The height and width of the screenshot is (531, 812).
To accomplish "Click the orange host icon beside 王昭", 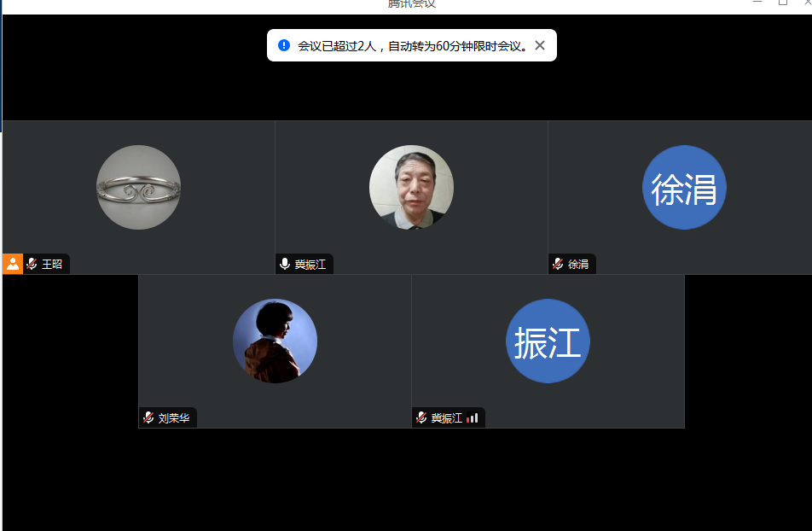I will point(13,264).
